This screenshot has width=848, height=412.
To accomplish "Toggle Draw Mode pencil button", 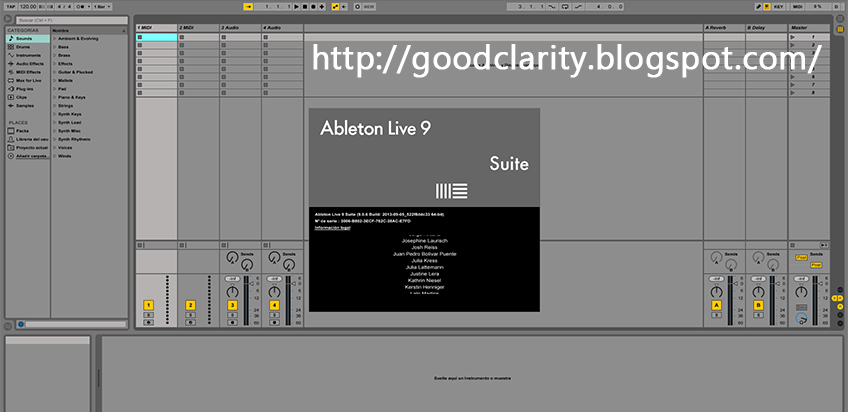I will [x=758, y=6].
